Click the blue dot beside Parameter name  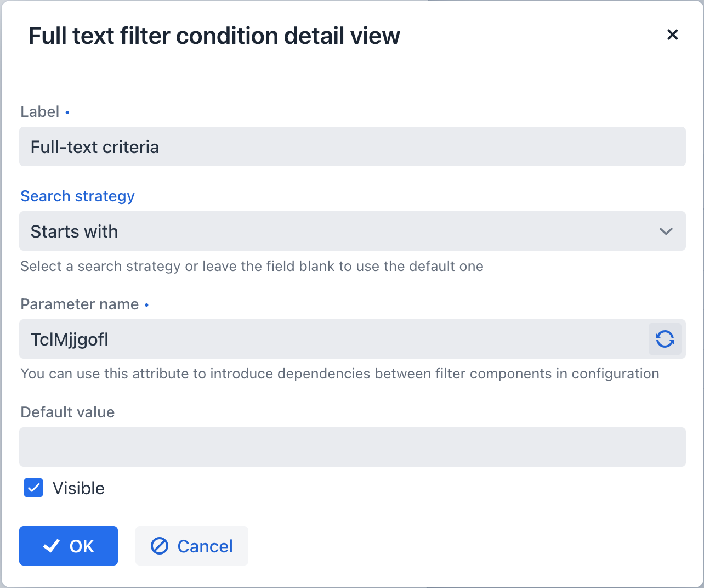point(146,305)
